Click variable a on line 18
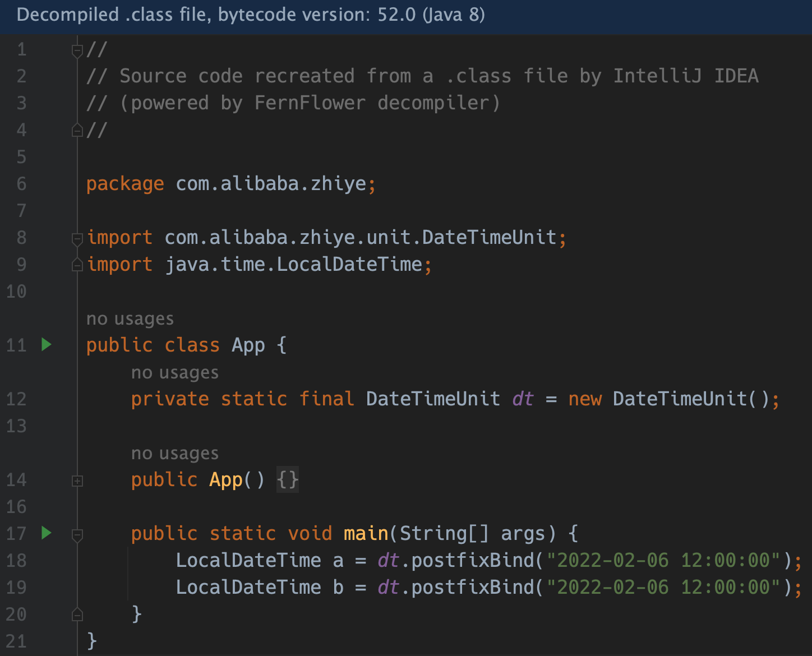The image size is (812, 656). coord(338,561)
